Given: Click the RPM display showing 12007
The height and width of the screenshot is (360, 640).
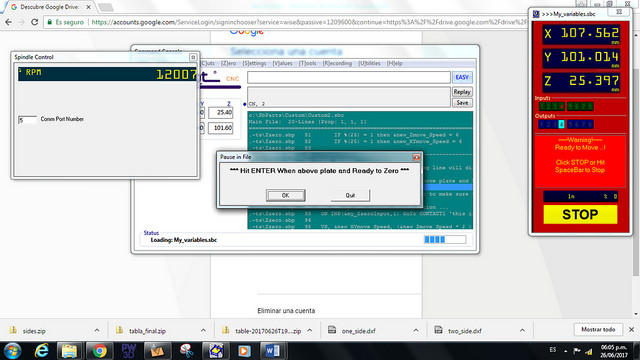Looking at the screenshot, I should click(x=107, y=74).
